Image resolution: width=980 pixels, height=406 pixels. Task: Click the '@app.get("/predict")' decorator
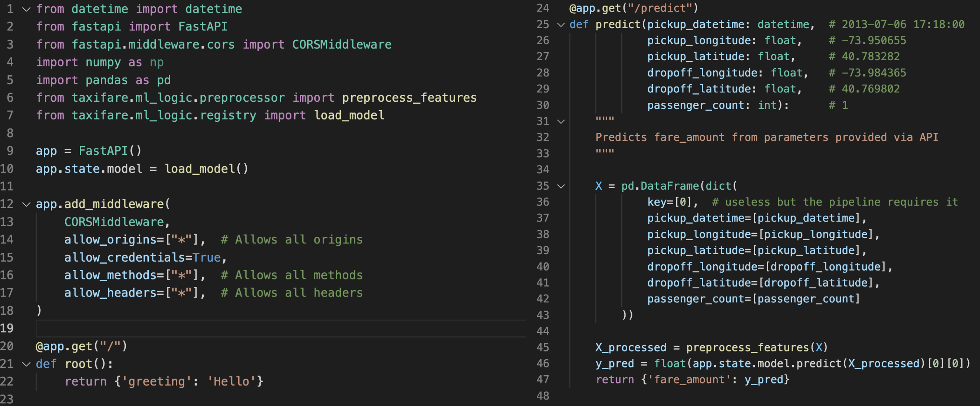[x=634, y=8]
